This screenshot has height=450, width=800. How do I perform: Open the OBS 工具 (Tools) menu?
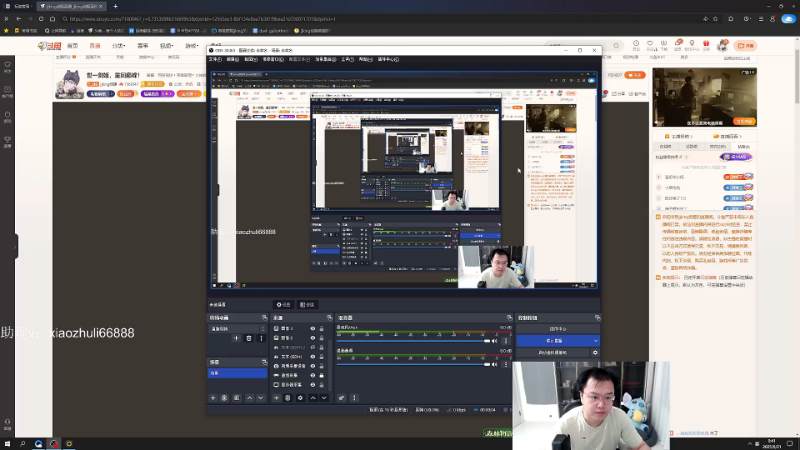(347, 59)
